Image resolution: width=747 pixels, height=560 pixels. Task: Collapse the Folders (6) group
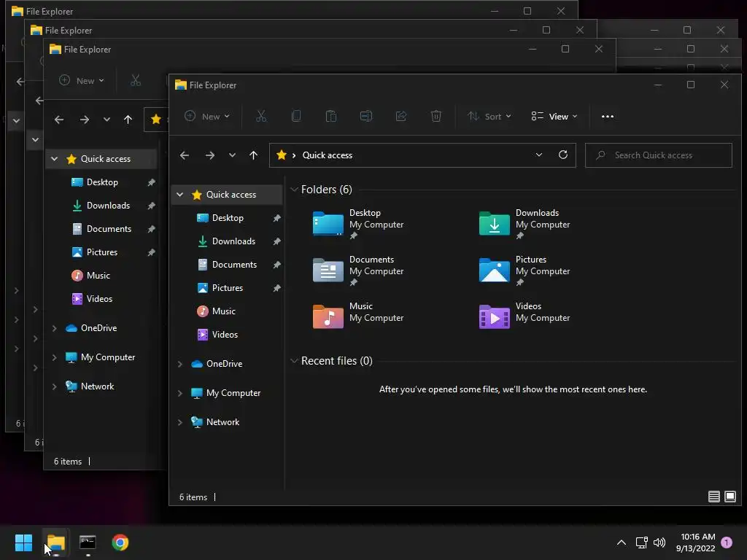pos(294,190)
